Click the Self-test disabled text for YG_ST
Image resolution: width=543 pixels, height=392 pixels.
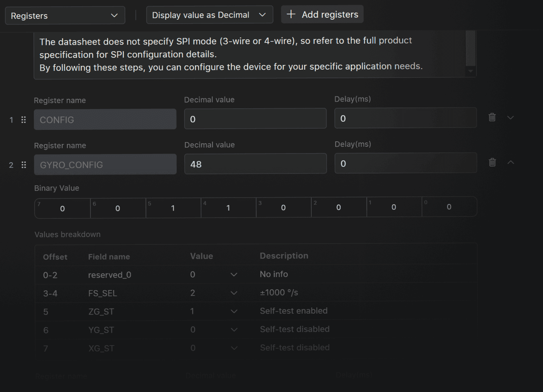[295, 329]
